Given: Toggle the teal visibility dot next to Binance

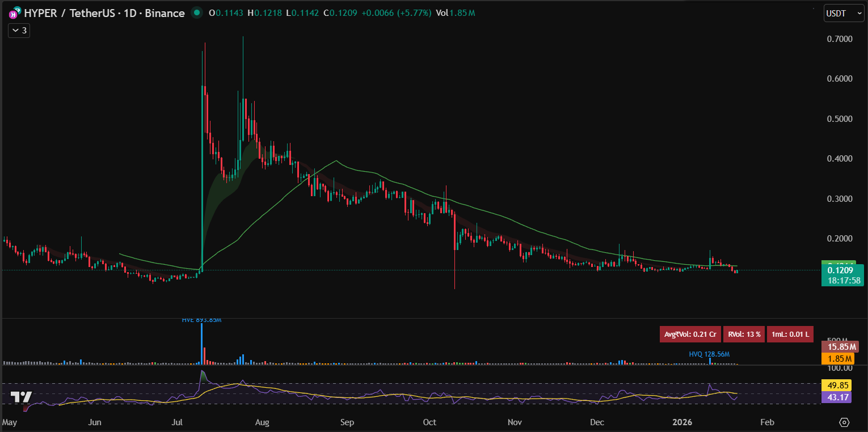Looking at the screenshot, I should [196, 12].
